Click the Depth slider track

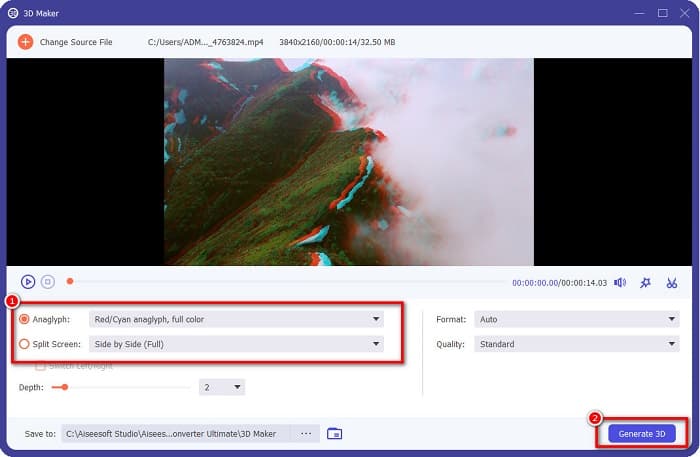tap(125, 387)
